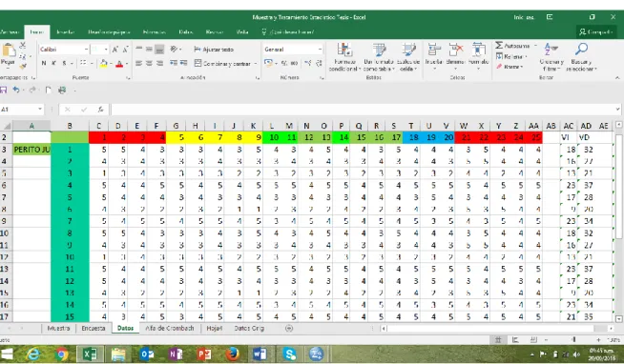Open the Calibri font name dropdown
624x364 pixels.
[x=86, y=50]
